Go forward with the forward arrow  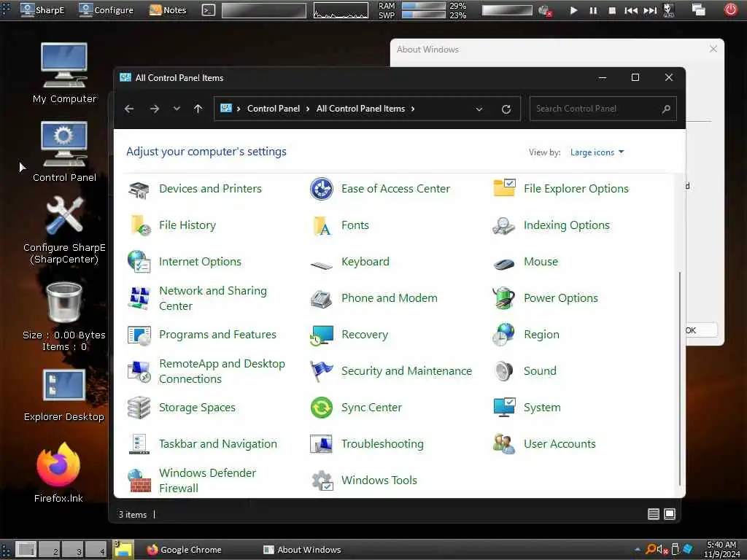coord(155,109)
